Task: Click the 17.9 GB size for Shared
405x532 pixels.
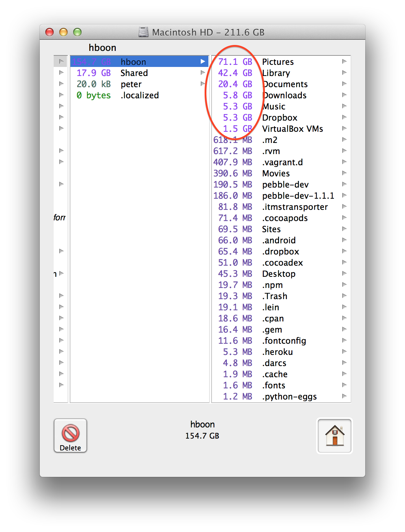Action: tap(94, 73)
